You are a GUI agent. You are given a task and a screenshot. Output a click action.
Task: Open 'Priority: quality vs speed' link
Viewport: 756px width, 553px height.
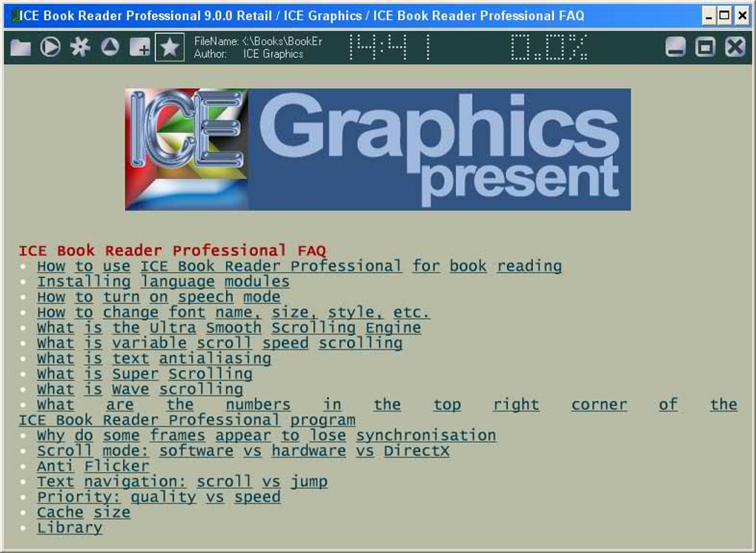pyautogui.click(x=159, y=497)
